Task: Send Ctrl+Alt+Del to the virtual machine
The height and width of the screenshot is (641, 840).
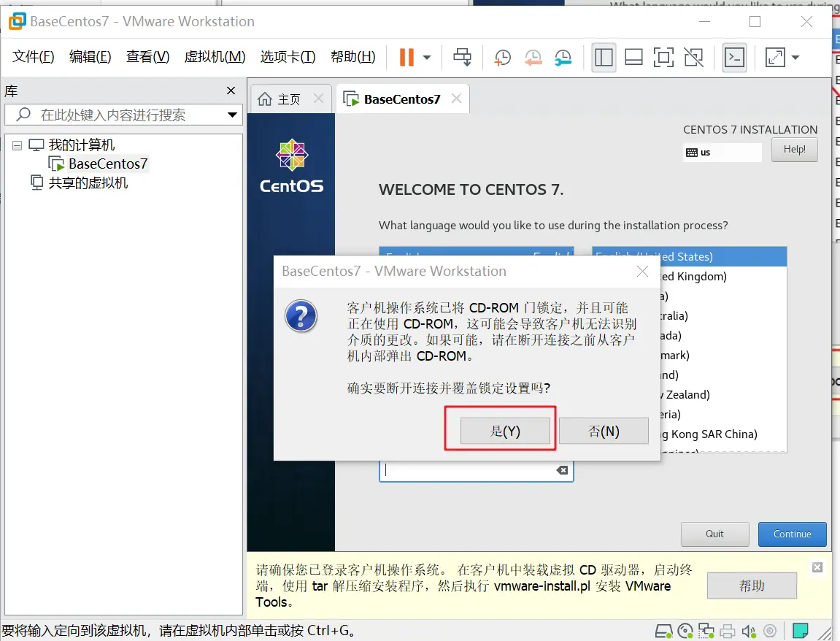Action: tap(462, 57)
